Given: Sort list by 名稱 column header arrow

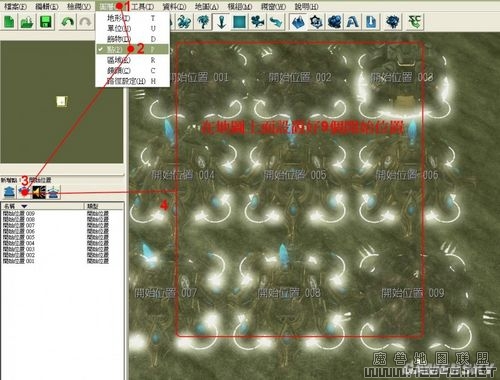Looking at the screenshot, I should click(24, 206).
